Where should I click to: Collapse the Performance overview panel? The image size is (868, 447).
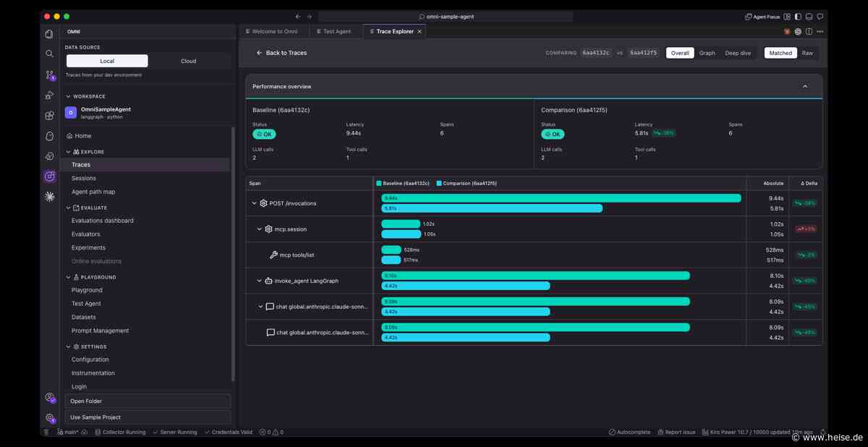click(x=805, y=86)
